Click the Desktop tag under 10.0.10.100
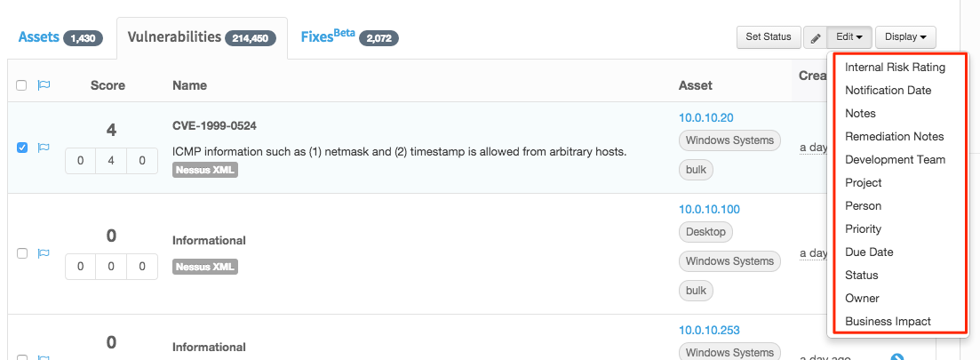The image size is (980, 360). pyautogui.click(x=705, y=232)
